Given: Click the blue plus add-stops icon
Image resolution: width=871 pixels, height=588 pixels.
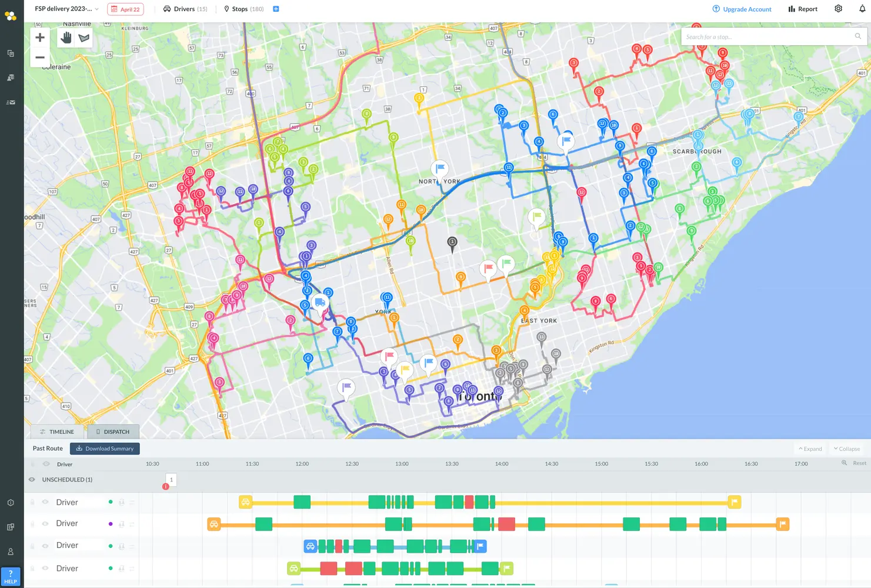Looking at the screenshot, I should tap(276, 9).
